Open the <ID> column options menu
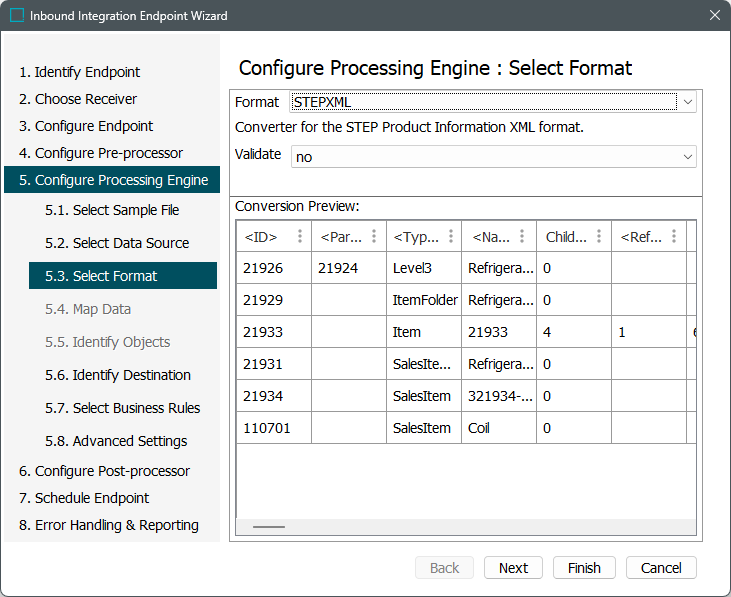 click(x=298, y=237)
